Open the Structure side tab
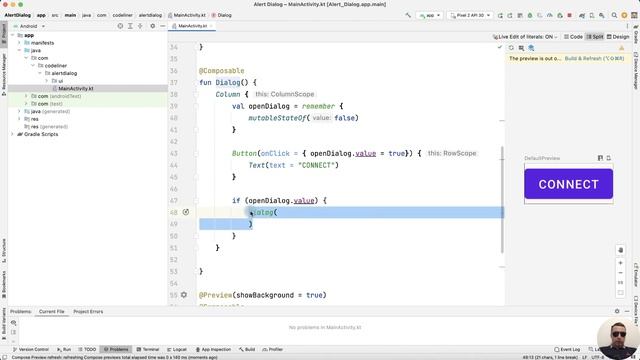The width and height of the screenshot is (640, 360). click(x=4, y=250)
